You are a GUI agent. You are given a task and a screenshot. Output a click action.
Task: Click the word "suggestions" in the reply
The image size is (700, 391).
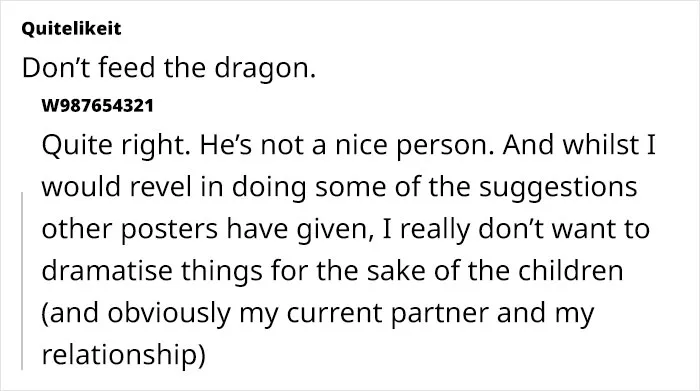(558, 188)
